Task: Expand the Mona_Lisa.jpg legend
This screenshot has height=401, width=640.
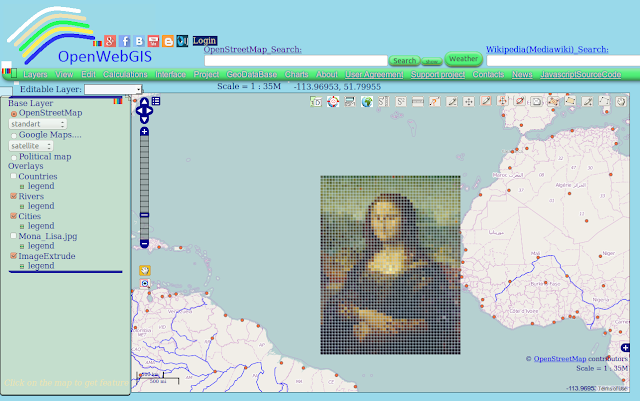Action: [22, 246]
